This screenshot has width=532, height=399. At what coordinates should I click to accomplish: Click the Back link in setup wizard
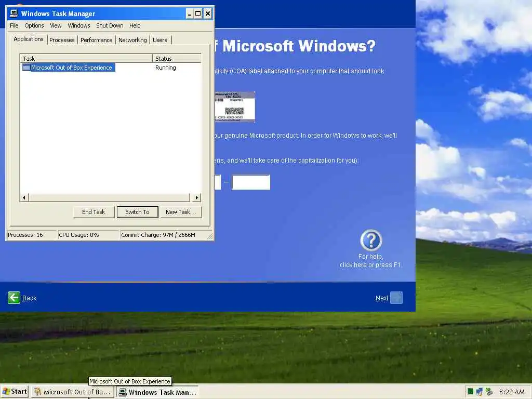tap(29, 298)
